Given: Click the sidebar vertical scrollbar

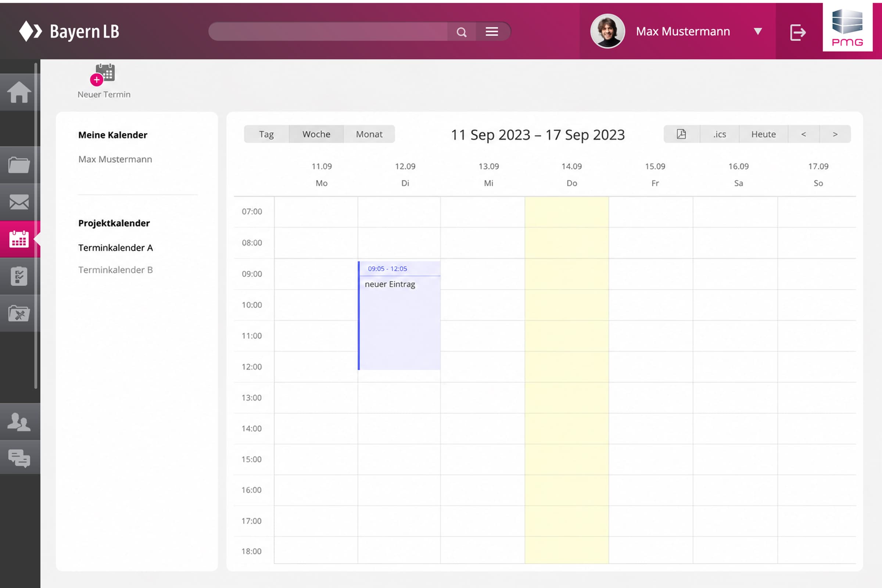Looking at the screenshot, I should coord(36,226).
